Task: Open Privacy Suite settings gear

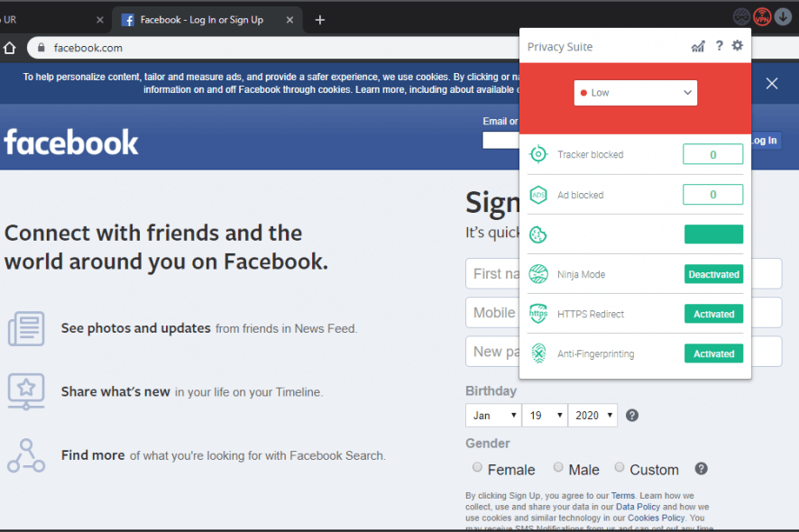Action: [738, 45]
